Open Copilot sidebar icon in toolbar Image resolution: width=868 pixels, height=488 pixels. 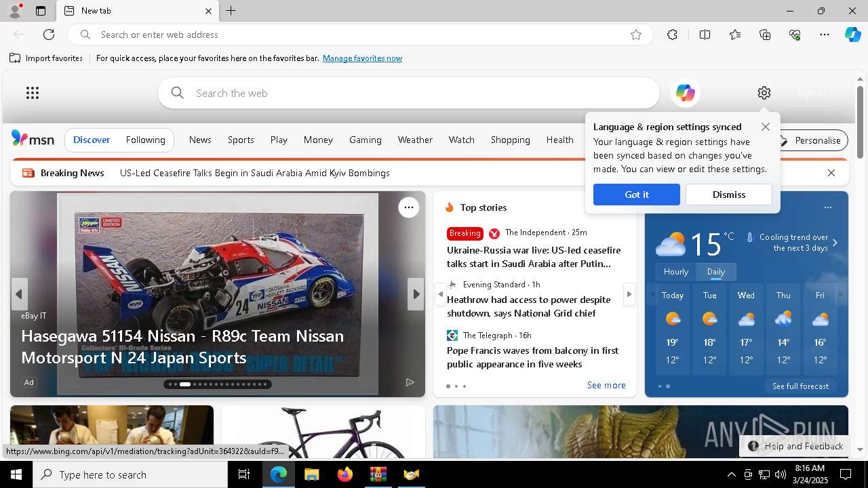click(852, 35)
